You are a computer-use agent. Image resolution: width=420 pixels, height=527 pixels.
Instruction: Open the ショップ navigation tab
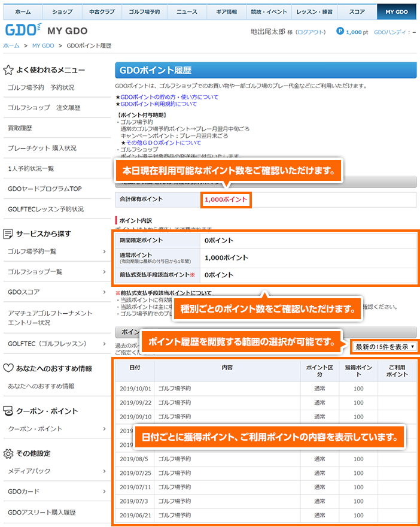[x=62, y=12]
